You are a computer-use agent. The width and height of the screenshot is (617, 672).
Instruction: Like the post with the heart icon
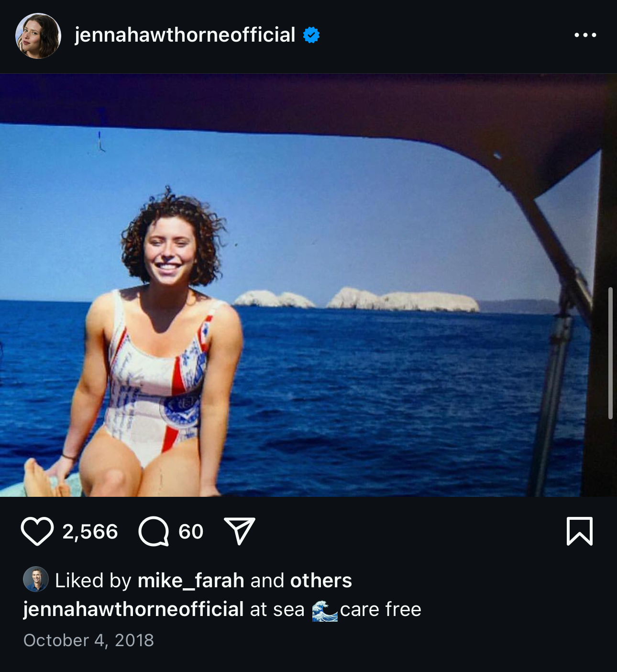tap(37, 531)
